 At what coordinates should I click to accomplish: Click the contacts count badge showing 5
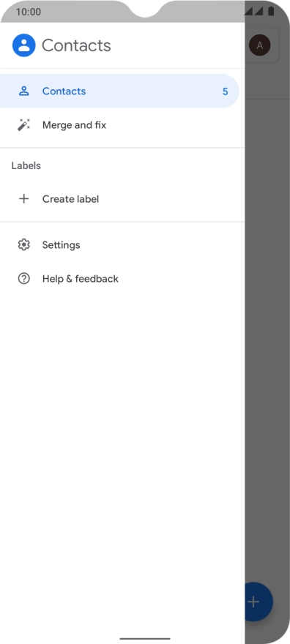pos(225,91)
